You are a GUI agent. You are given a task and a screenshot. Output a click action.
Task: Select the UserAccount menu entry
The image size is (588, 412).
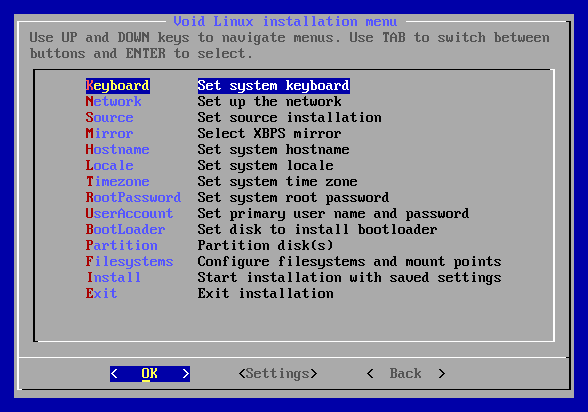(x=130, y=214)
